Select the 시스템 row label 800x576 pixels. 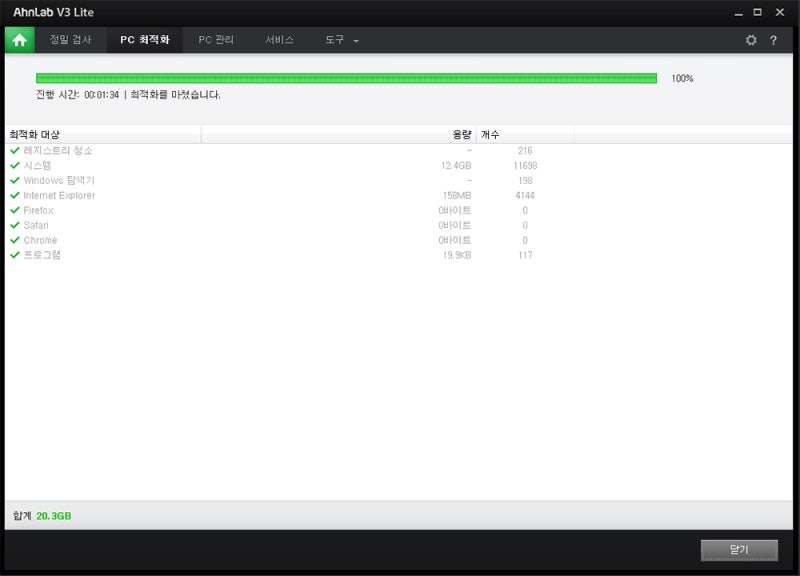click(x=37, y=165)
